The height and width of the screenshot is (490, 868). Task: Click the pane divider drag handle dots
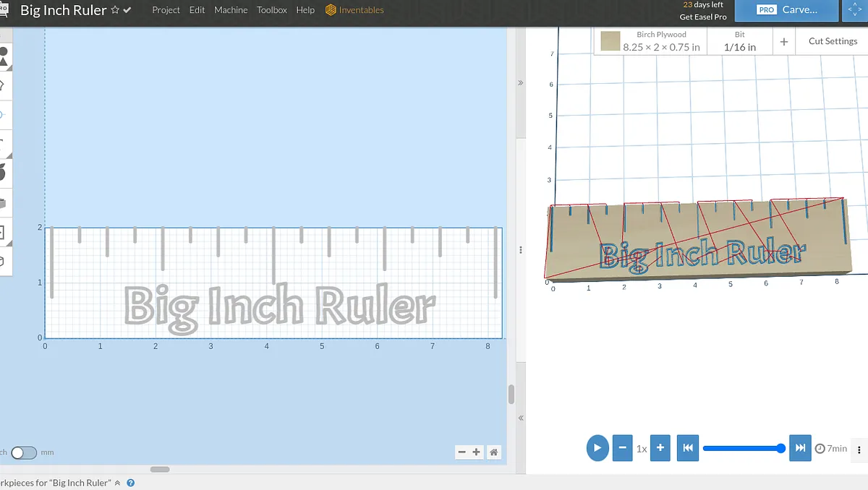point(521,250)
